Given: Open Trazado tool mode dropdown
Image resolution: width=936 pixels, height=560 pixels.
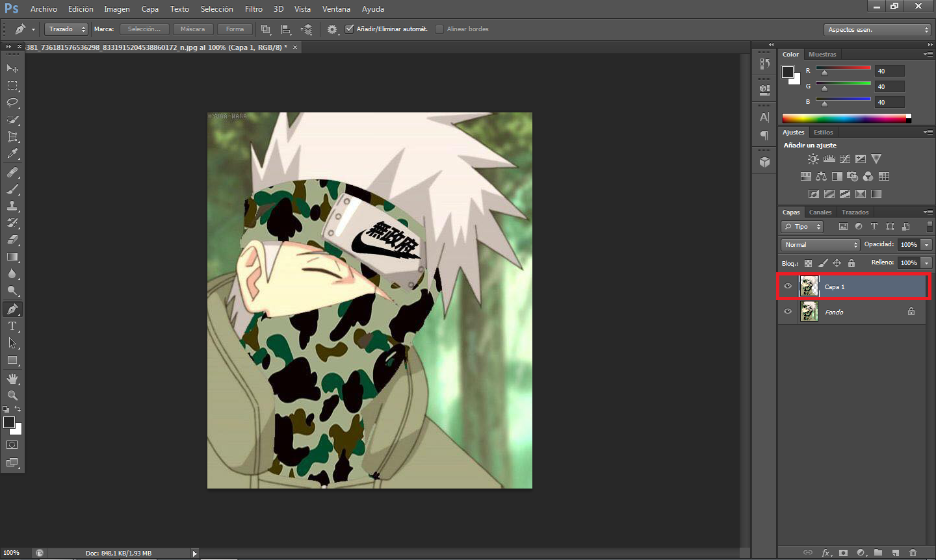Looking at the screenshot, I should point(66,29).
